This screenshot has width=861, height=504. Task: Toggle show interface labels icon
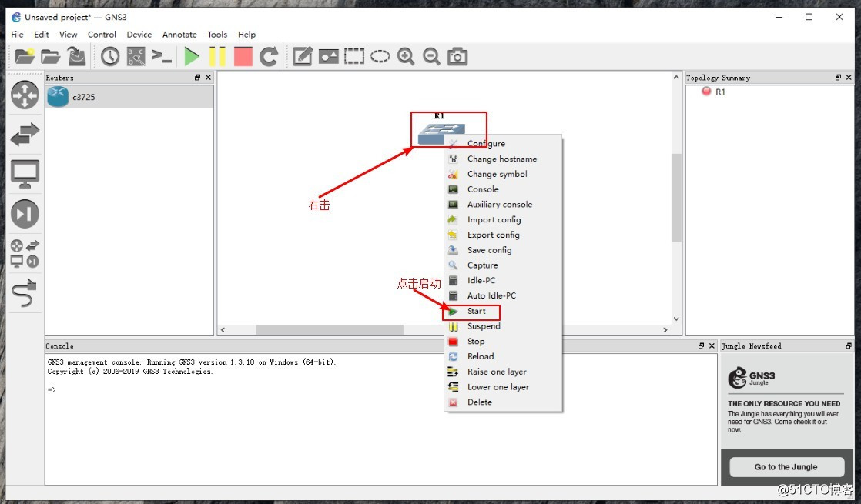[136, 56]
